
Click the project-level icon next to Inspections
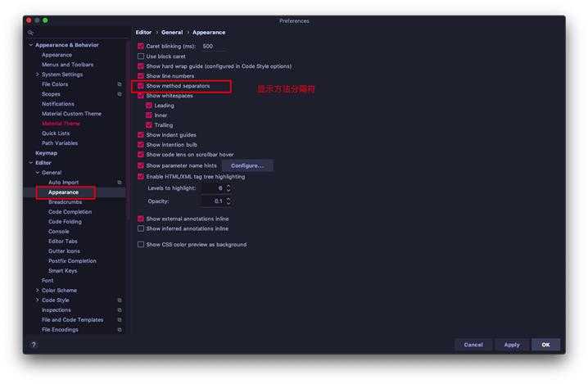[120, 310]
